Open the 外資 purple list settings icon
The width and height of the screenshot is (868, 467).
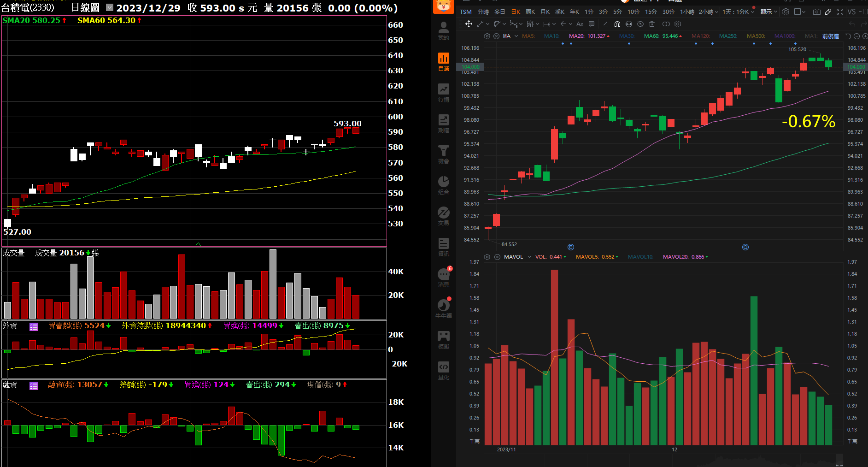point(34,326)
